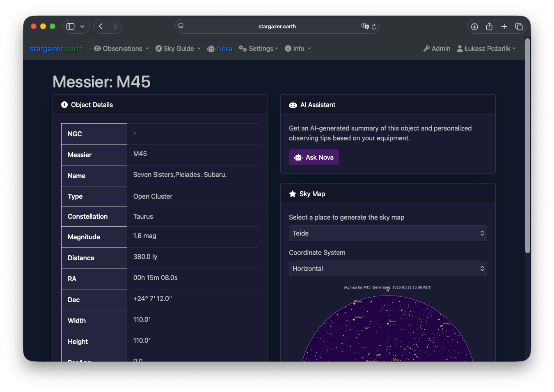Click the user icon beside Łukasz Pożarlik

click(460, 48)
